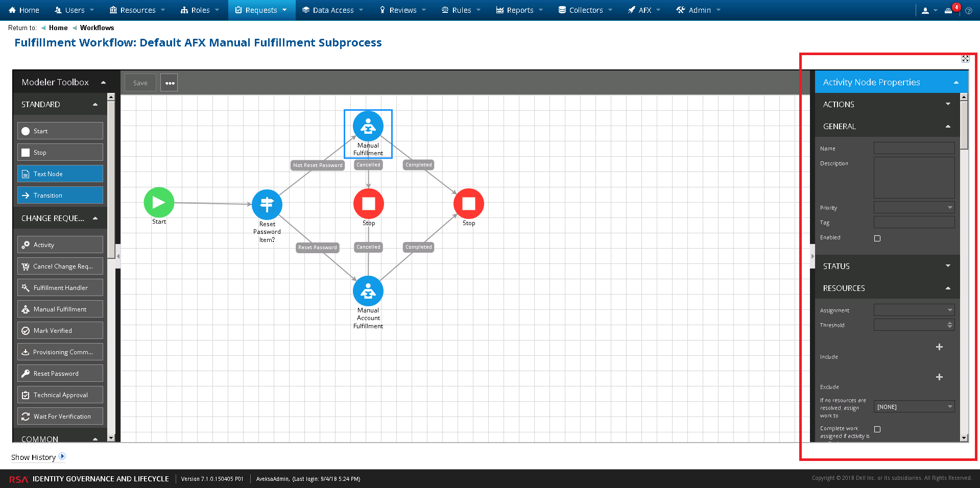Select the Start node tool in Modeler Toolbox
The width and height of the screenshot is (980, 488).
tap(60, 131)
